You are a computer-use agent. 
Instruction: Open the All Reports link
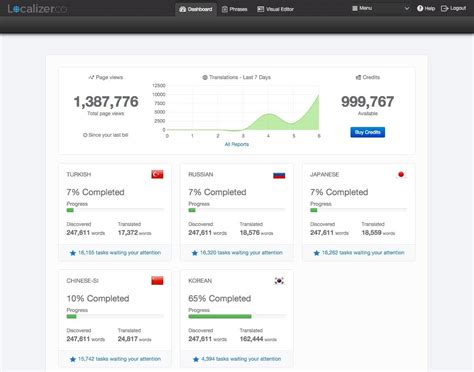(x=237, y=144)
